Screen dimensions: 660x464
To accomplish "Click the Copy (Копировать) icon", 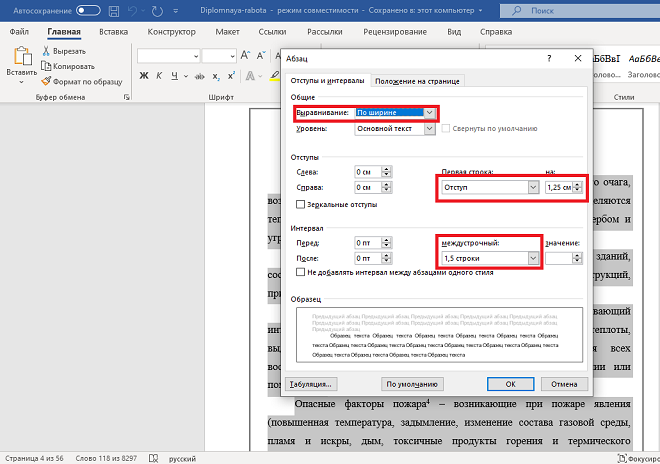I will [x=46, y=65].
